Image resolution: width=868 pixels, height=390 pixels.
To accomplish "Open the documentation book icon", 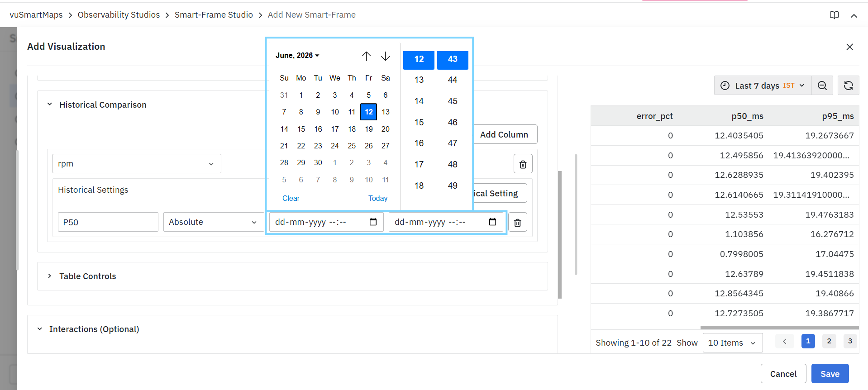I will click(834, 15).
